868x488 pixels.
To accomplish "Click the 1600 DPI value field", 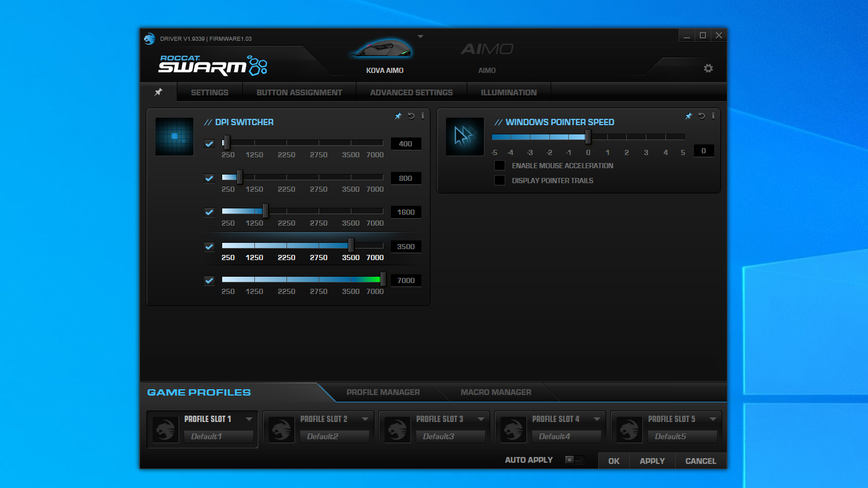I will [x=406, y=212].
